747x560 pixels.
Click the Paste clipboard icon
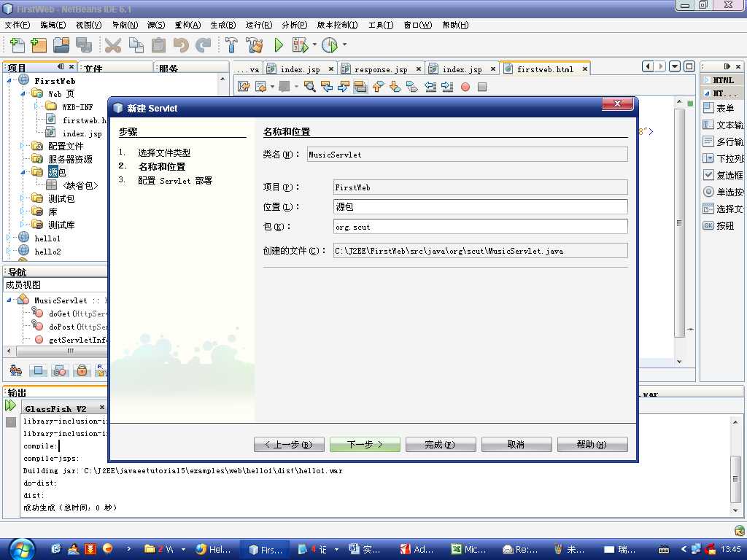click(158, 44)
